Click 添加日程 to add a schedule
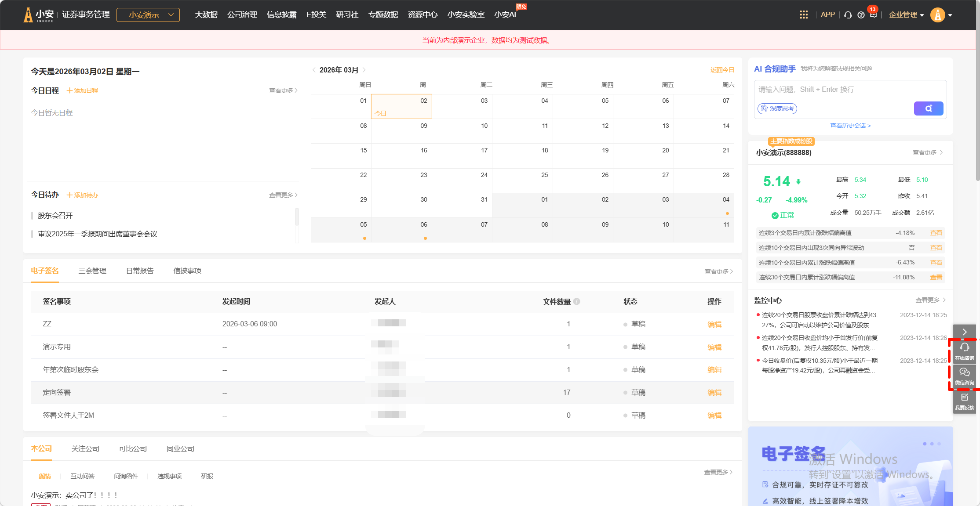Image resolution: width=980 pixels, height=506 pixels. (x=83, y=90)
